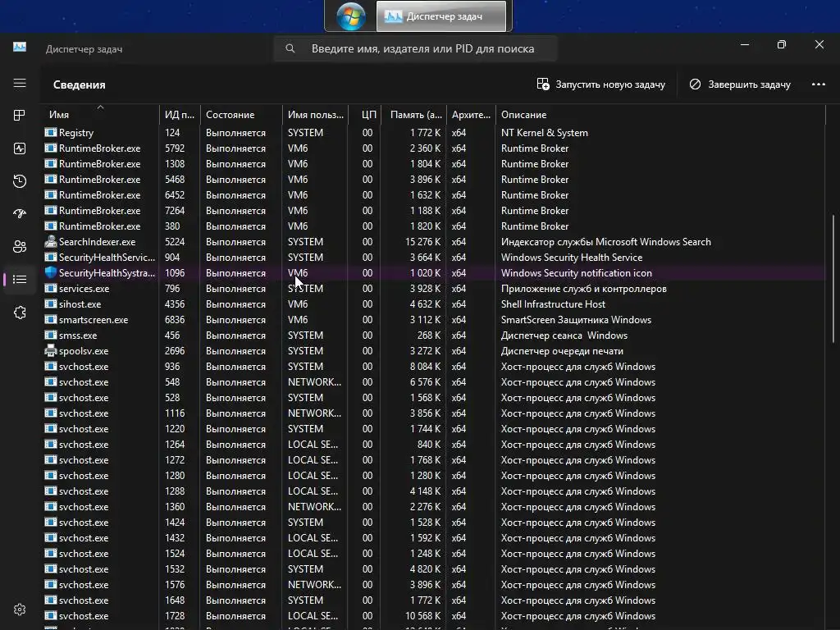
Task: Select svchost.exe with PID 936
Action: click(x=434, y=367)
